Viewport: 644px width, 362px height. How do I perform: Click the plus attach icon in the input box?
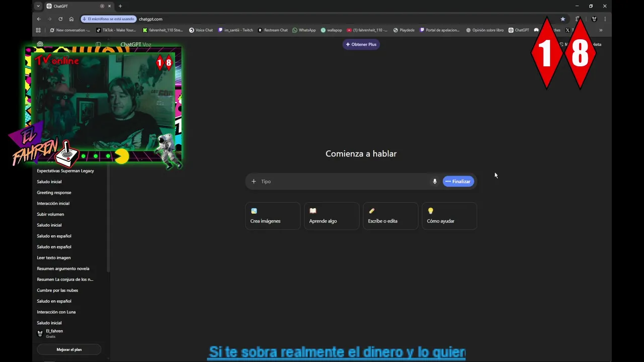(x=254, y=182)
